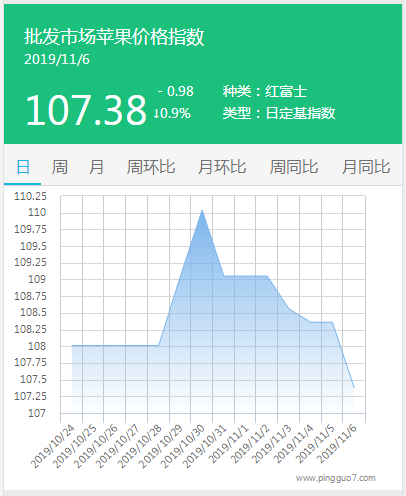Click the change value - 0.98
Viewport: 406px width, 496px height.
[176, 91]
